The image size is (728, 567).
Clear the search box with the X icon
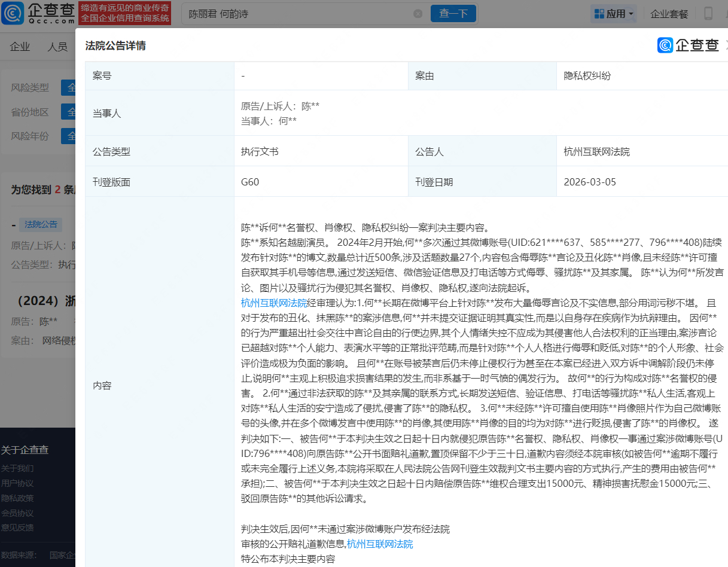pyautogui.click(x=418, y=14)
